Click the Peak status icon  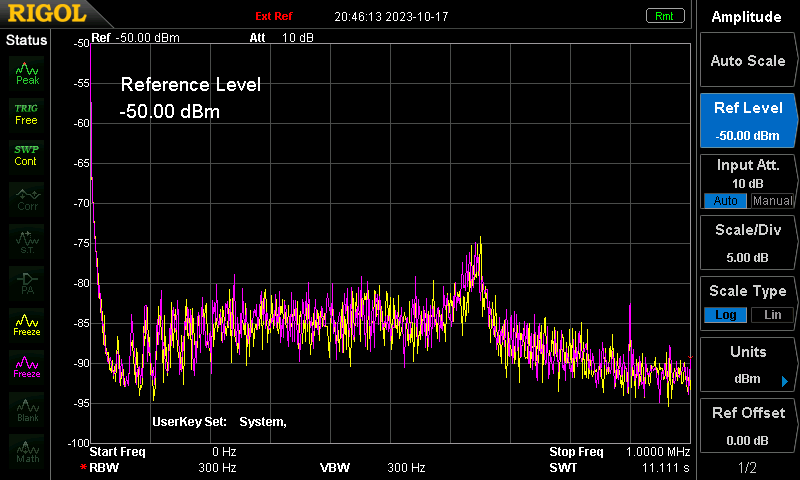(27, 73)
